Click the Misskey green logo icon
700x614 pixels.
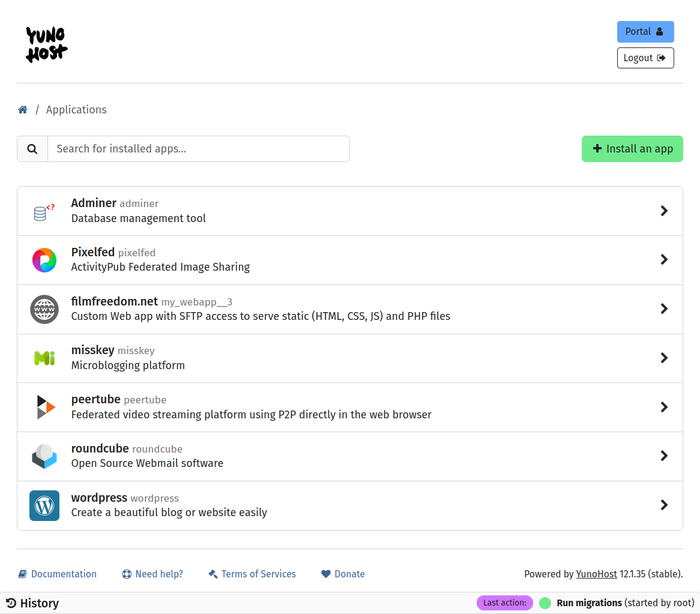pos(44,358)
